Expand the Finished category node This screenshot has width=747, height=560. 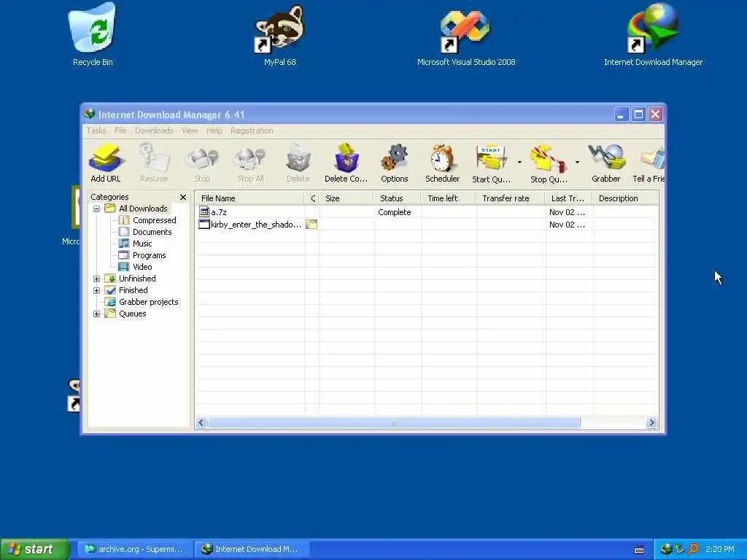point(97,290)
